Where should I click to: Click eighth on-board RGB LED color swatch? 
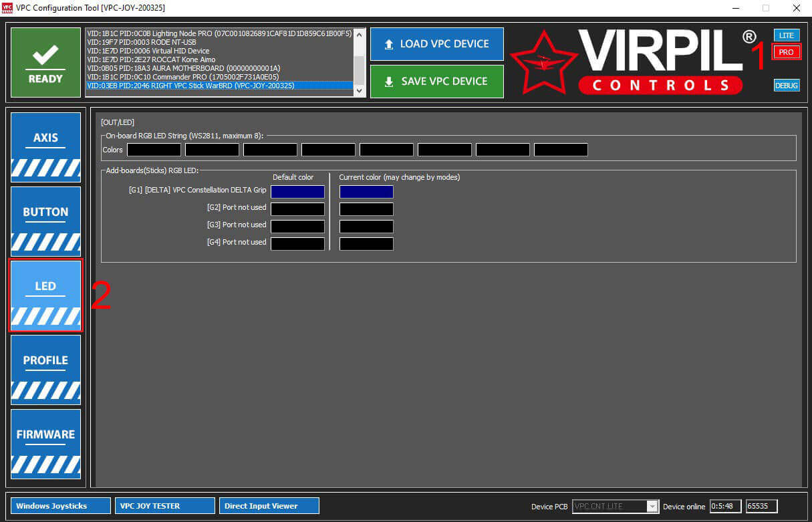[561, 150]
